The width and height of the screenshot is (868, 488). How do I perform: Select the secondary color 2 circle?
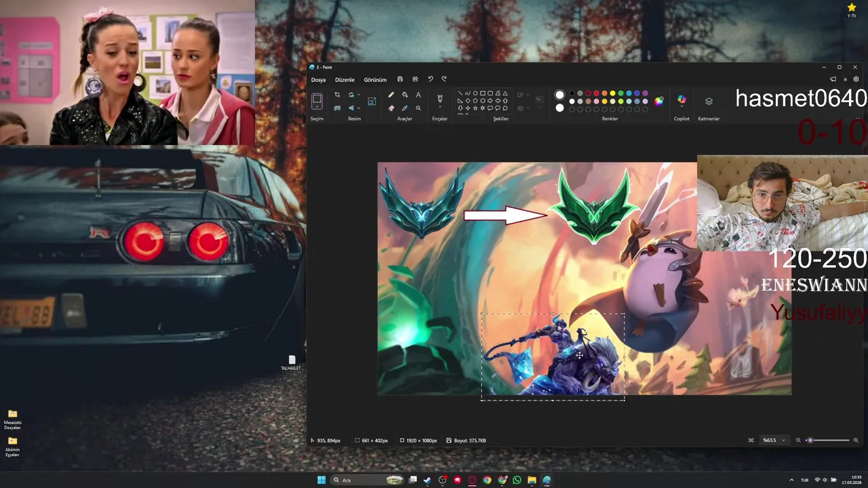559,108
